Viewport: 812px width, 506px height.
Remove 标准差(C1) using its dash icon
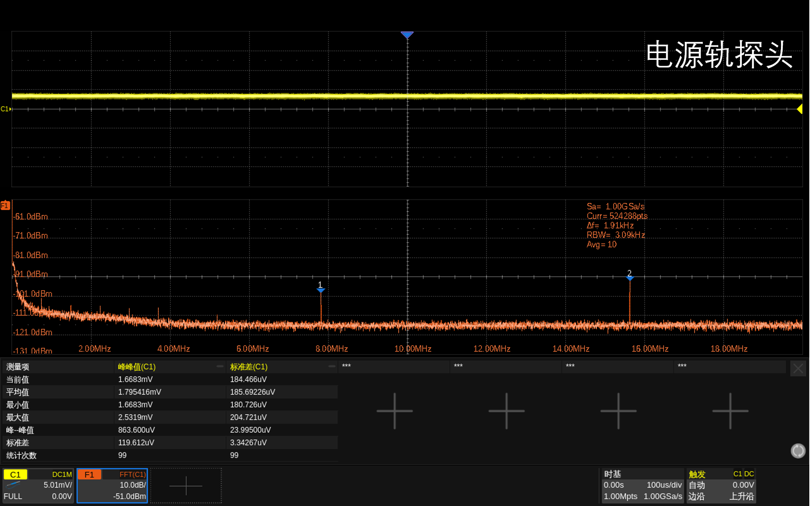click(332, 367)
